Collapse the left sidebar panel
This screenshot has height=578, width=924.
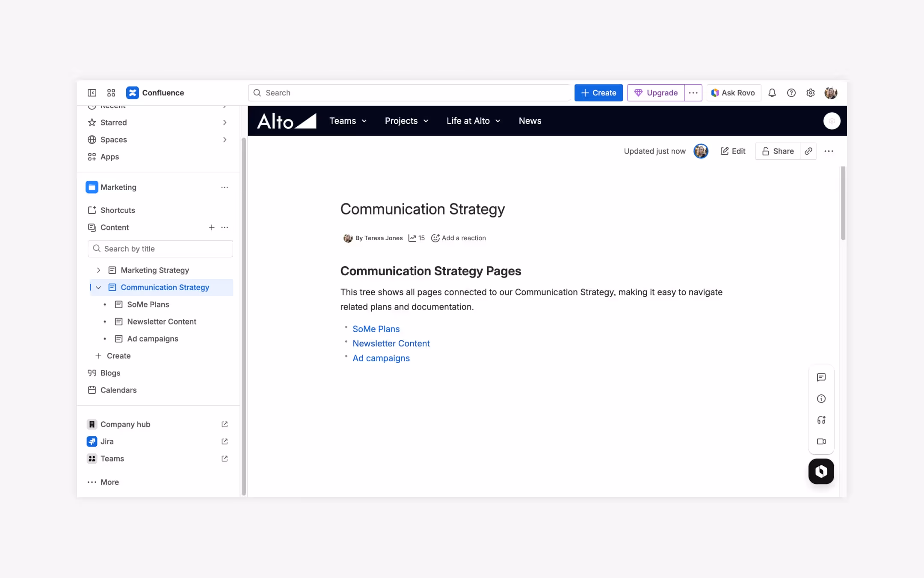(x=92, y=92)
